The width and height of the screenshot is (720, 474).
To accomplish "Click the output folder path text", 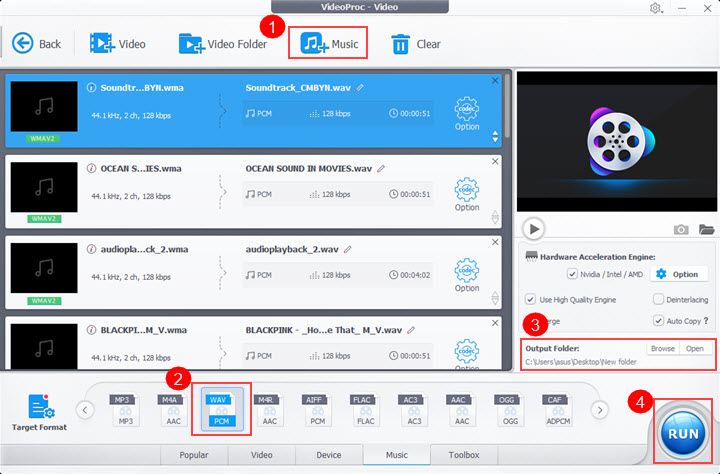I will tap(581, 362).
